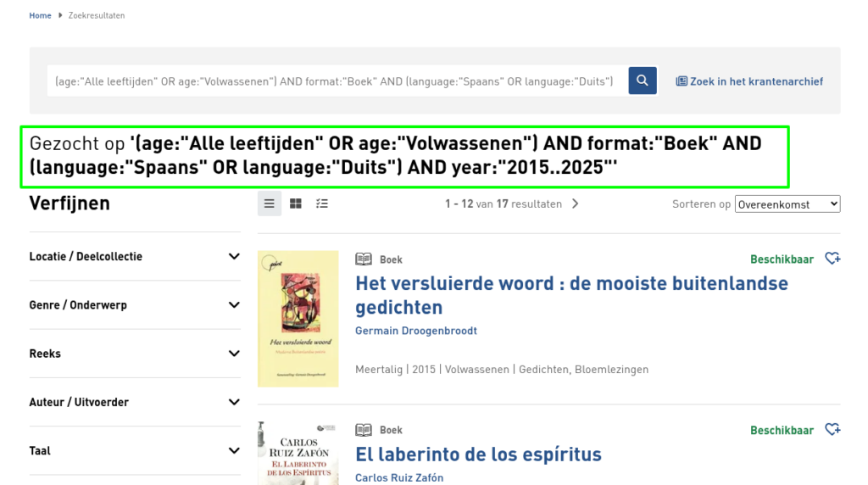
Task: Go to Home breadcrumb
Action: click(40, 15)
